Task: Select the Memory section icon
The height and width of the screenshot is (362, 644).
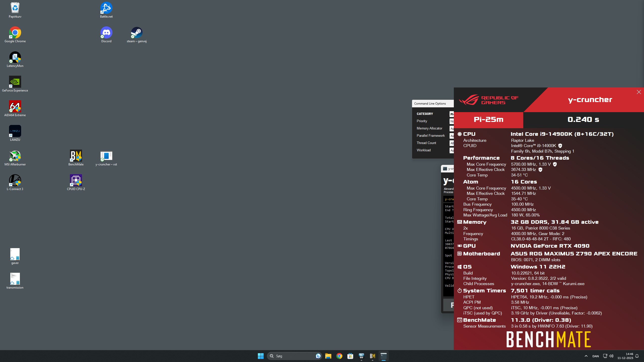Action: [x=460, y=222]
